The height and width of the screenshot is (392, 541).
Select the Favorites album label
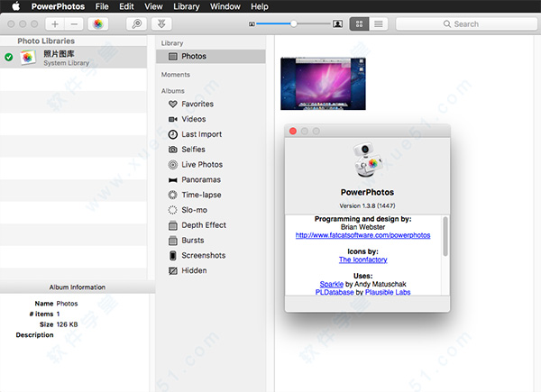pos(197,104)
